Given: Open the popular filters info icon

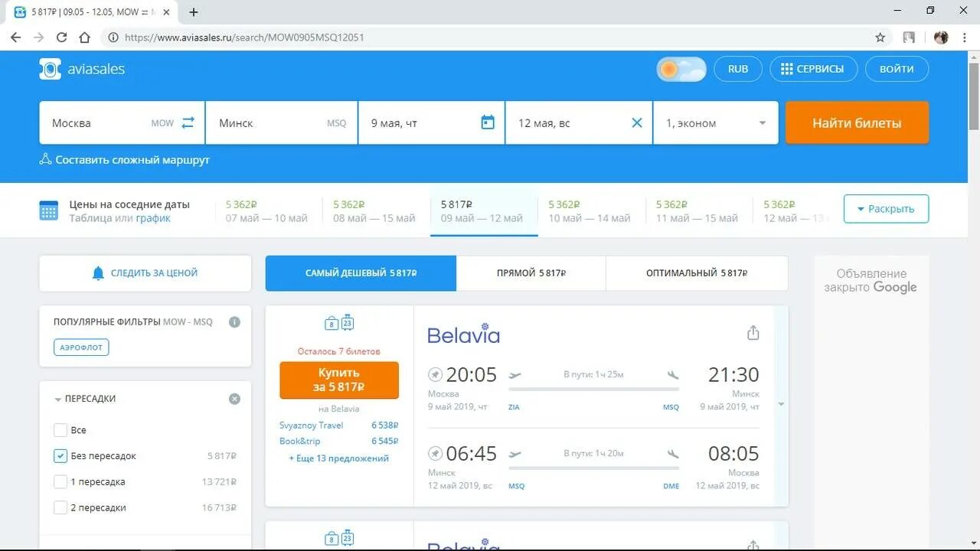Looking at the screenshot, I should pyautogui.click(x=234, y=322).
